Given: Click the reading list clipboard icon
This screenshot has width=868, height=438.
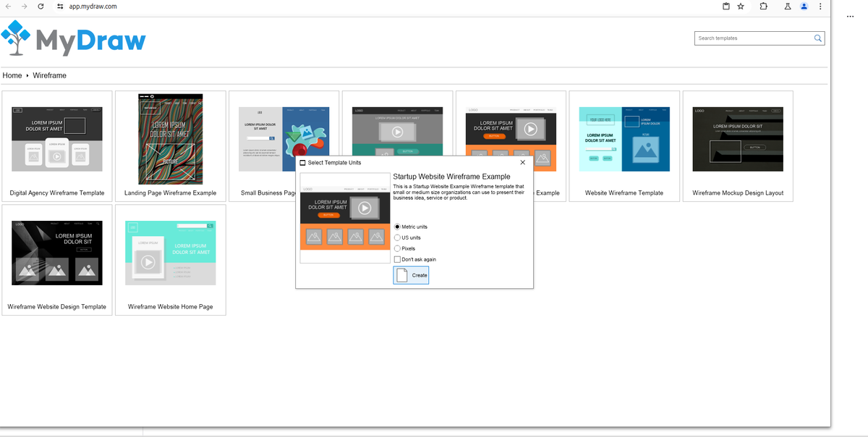Looking at the screenshot, I should [x=726, y=7].
